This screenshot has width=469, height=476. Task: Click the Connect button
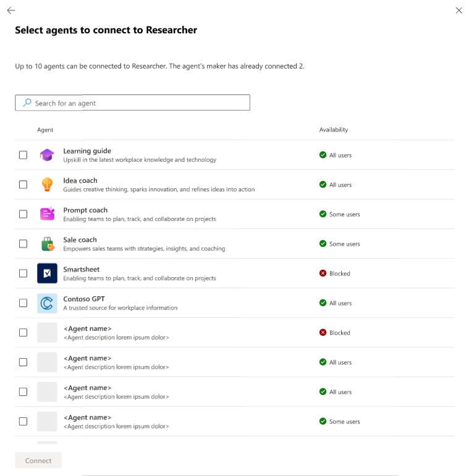click(x=38, y=460)
